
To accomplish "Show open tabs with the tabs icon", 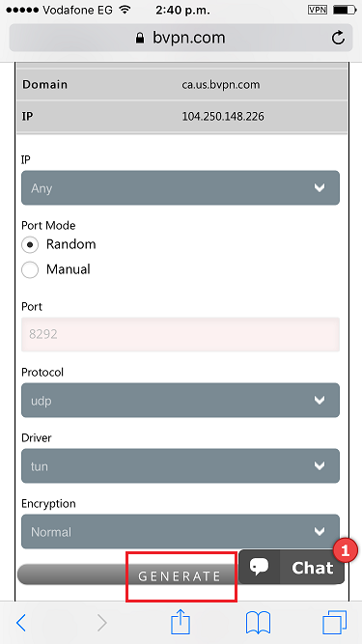I will tap(335, 622).
